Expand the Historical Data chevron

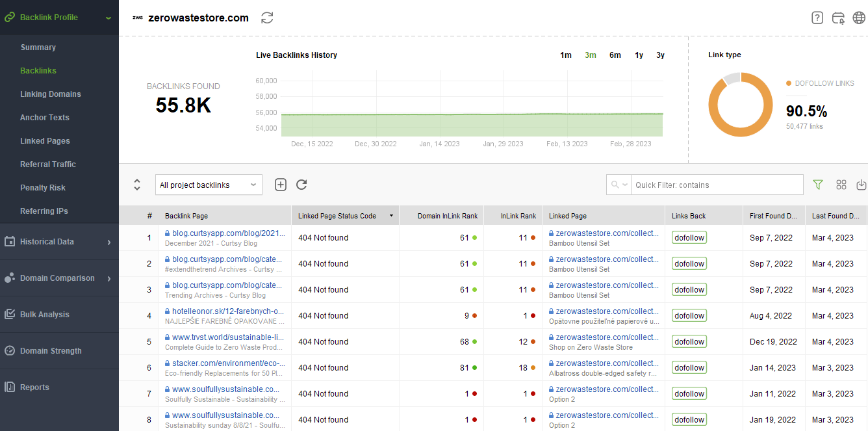pos(109,242)
